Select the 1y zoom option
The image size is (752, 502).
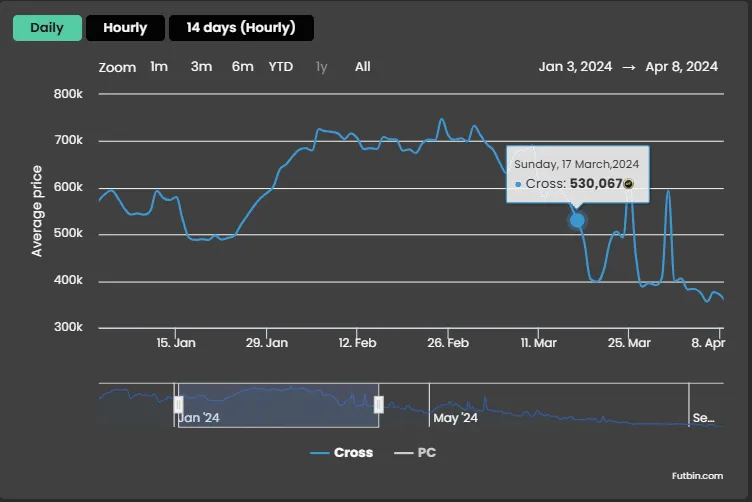[x=321, y=67]
